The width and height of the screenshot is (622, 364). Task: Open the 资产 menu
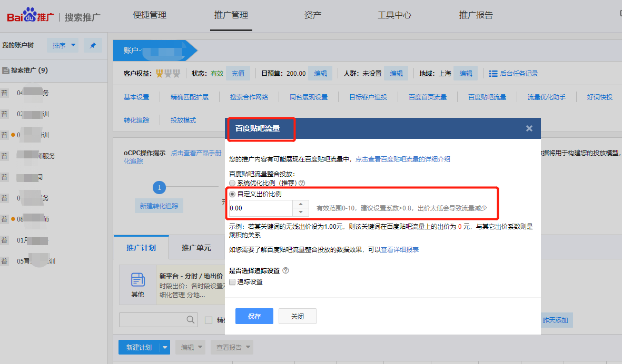pos(313,15)
